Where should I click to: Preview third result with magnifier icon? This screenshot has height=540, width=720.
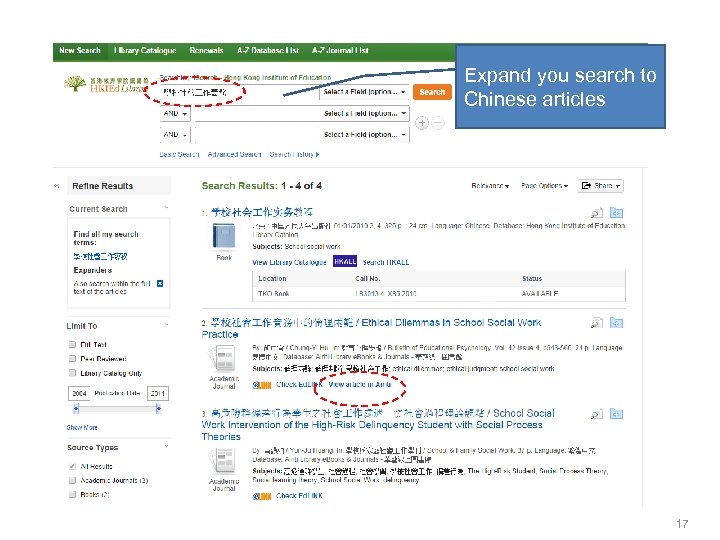[x=596, y=414]
